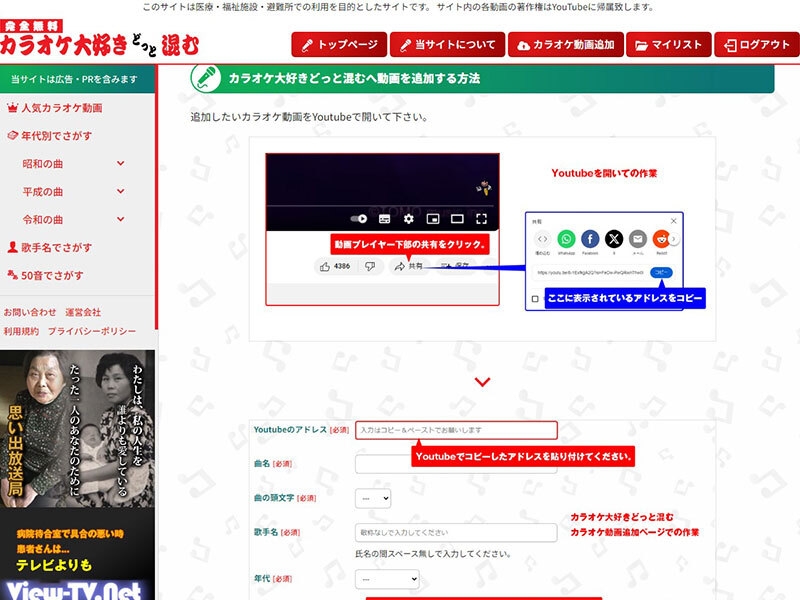Share the video via email
Viewport: 800px width, 600px height.
pyautogui.click(x=638, y=239)
